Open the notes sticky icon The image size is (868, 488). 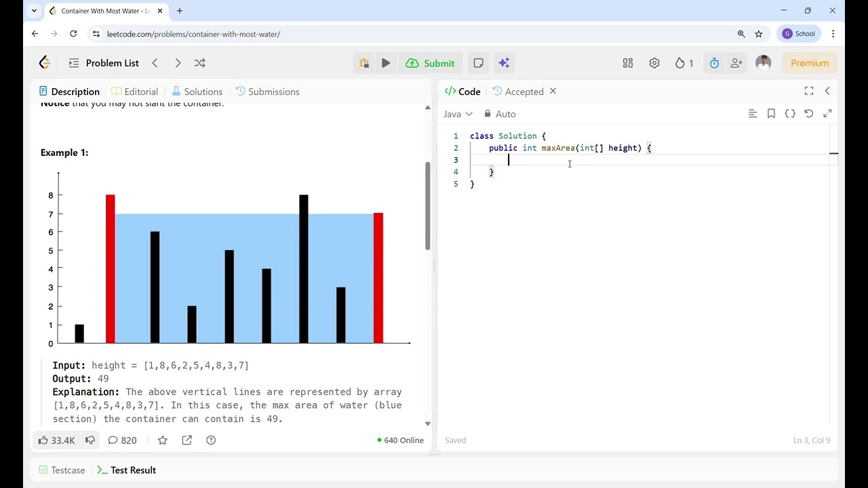(479, 63)
